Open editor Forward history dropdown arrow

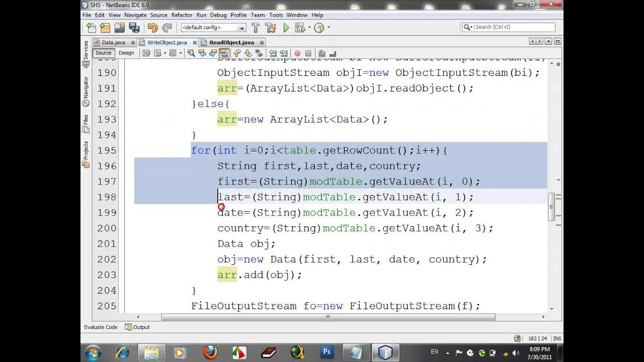click(180, 53)
